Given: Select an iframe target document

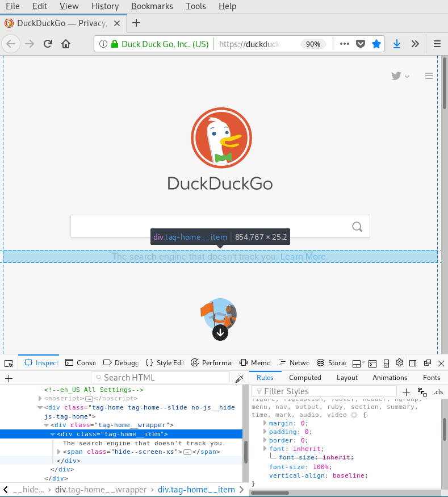Looking at the screenshot, I should (359, 364).
